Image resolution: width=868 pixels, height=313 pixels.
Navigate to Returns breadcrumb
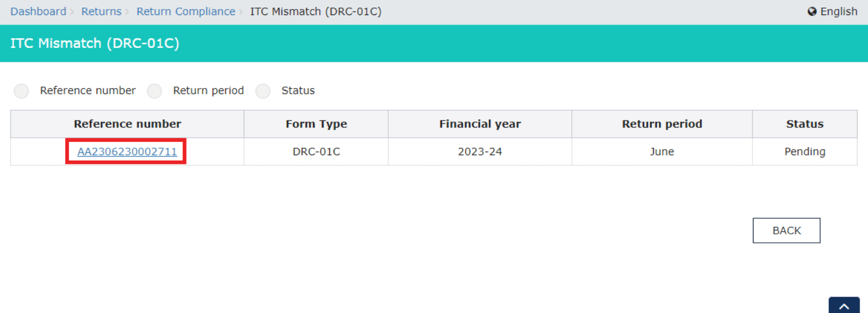click(101, 12)
